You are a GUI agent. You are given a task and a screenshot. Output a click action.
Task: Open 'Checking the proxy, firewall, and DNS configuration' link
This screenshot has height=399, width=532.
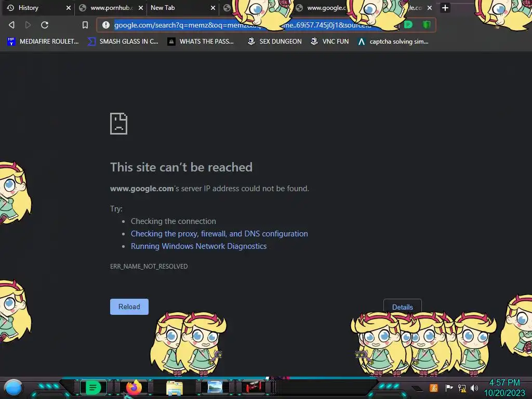(x=219, y=234)
